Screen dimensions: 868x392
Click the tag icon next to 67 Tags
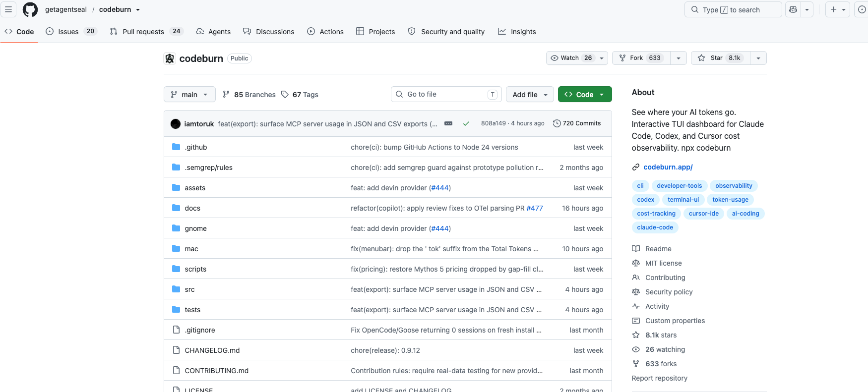coord(285,94)
